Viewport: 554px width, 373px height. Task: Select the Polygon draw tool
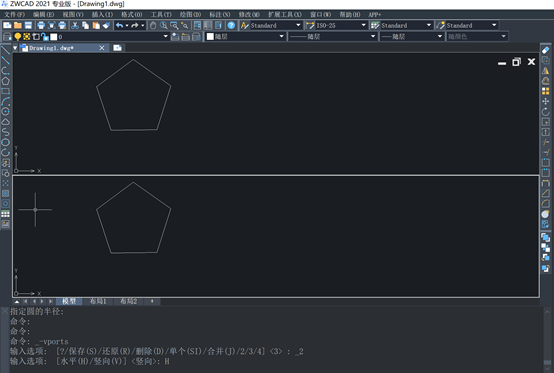pos(5,81)
